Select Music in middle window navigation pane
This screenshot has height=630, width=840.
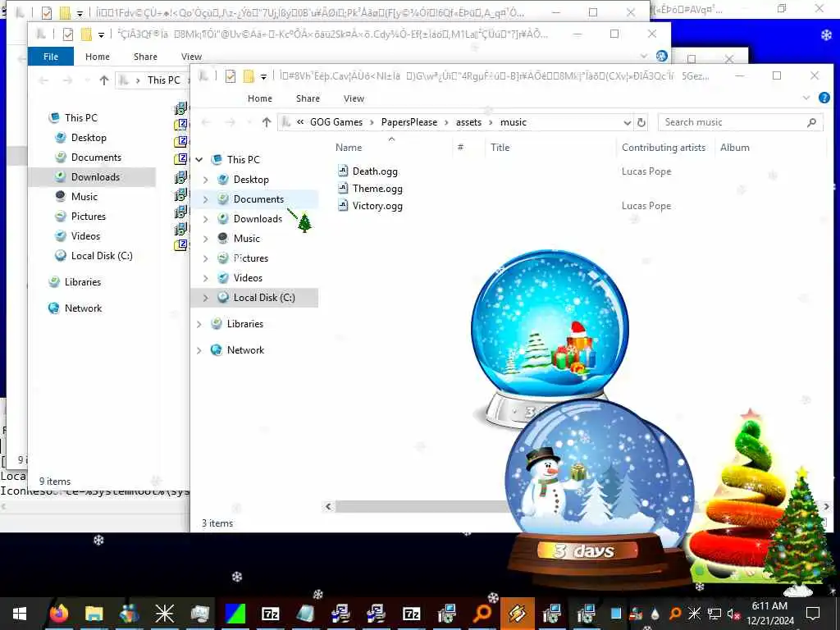point(84,197)
